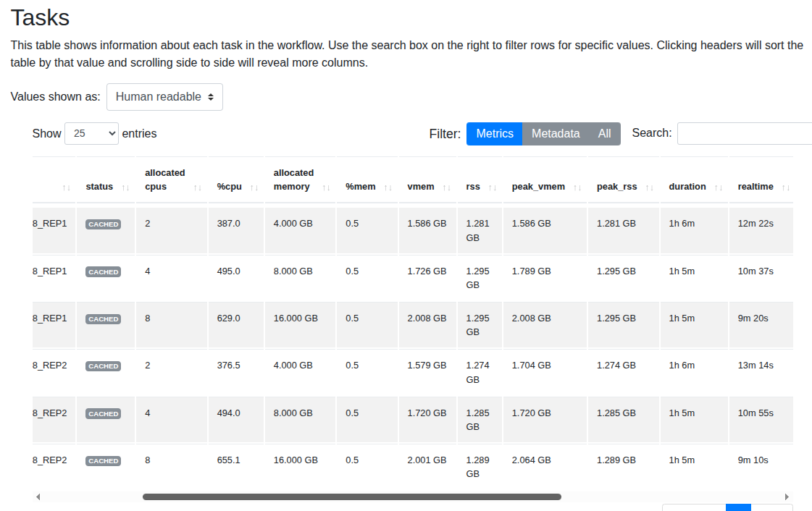Click the peak_vmem column header
The width and height of the screenshot is (812, 511).
coord(538,187)
